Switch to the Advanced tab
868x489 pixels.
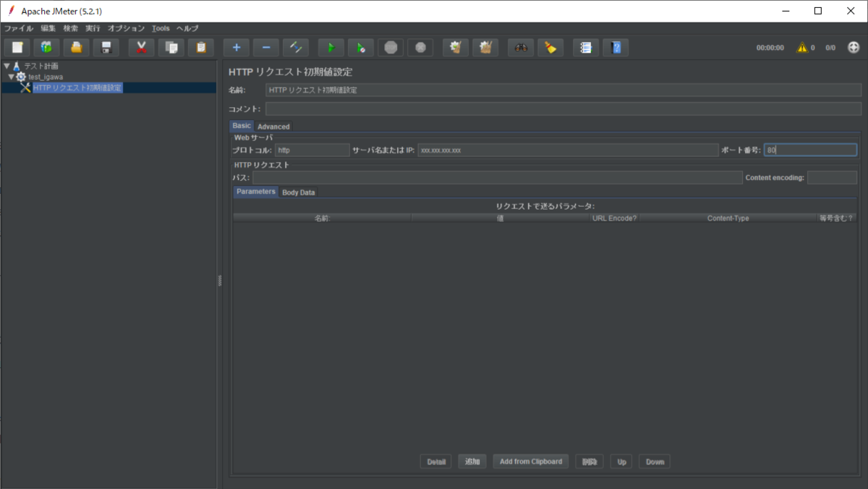pyautogui.click(x=273, y=127)
